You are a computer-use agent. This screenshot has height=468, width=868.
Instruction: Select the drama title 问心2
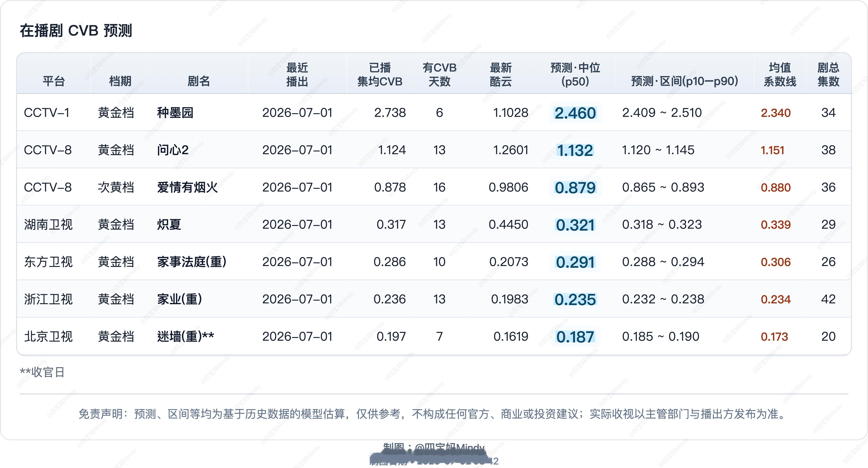(173, 150)
